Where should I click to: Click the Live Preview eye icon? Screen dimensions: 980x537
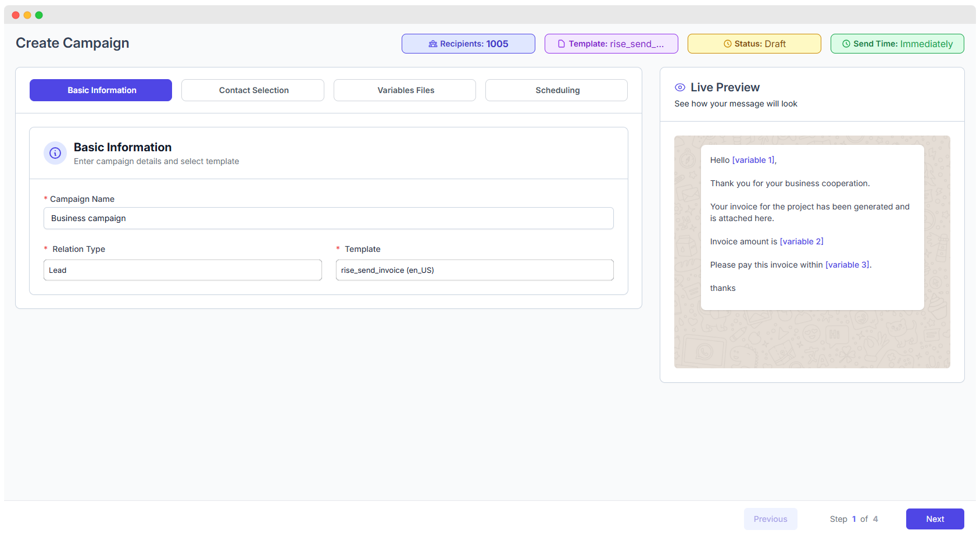[x=679, y=87]
